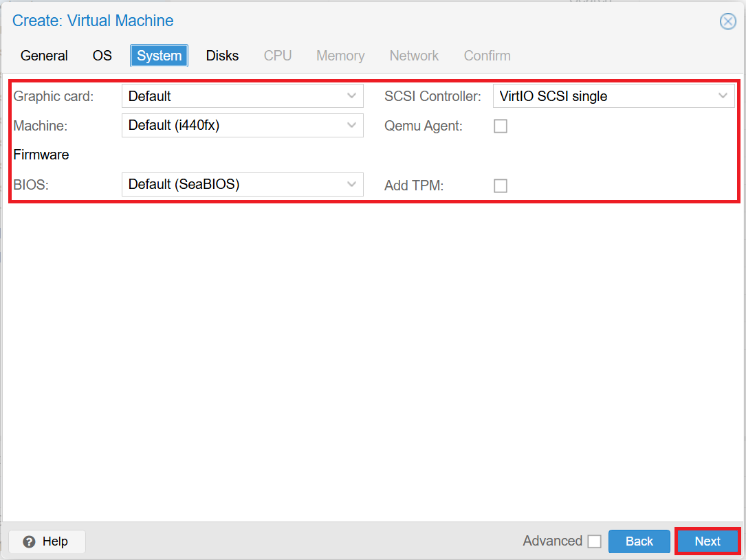
Task: Check the Advanced checkbox
Action: coord(595,541)
